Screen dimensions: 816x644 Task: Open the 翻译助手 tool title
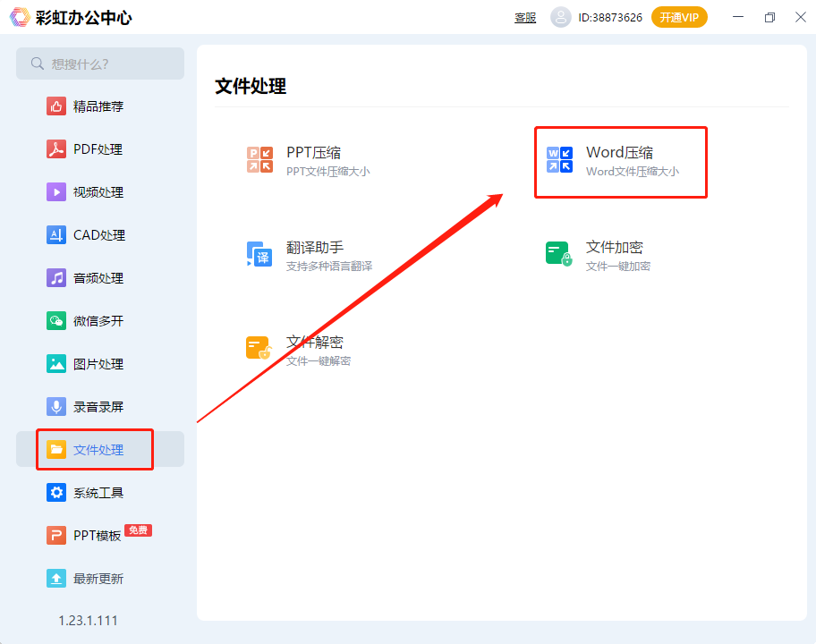315,247
